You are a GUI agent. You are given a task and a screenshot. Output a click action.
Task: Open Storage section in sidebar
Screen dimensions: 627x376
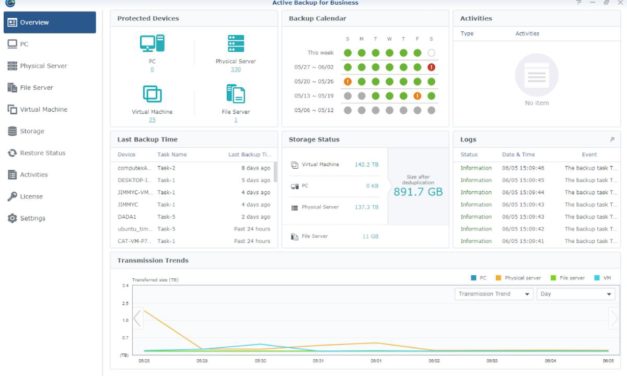[x=50, y=131]
